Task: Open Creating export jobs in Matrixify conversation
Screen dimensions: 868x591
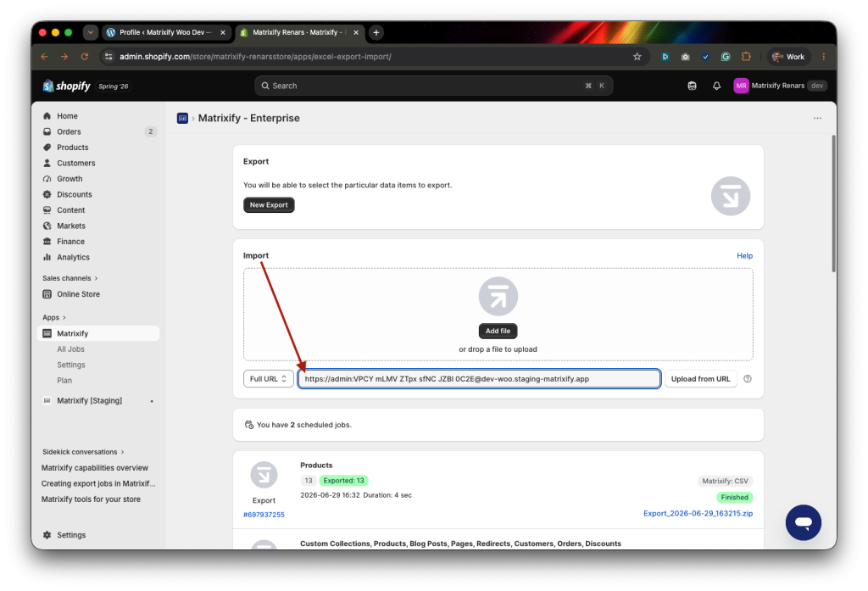Action: [x=98, y=483]
